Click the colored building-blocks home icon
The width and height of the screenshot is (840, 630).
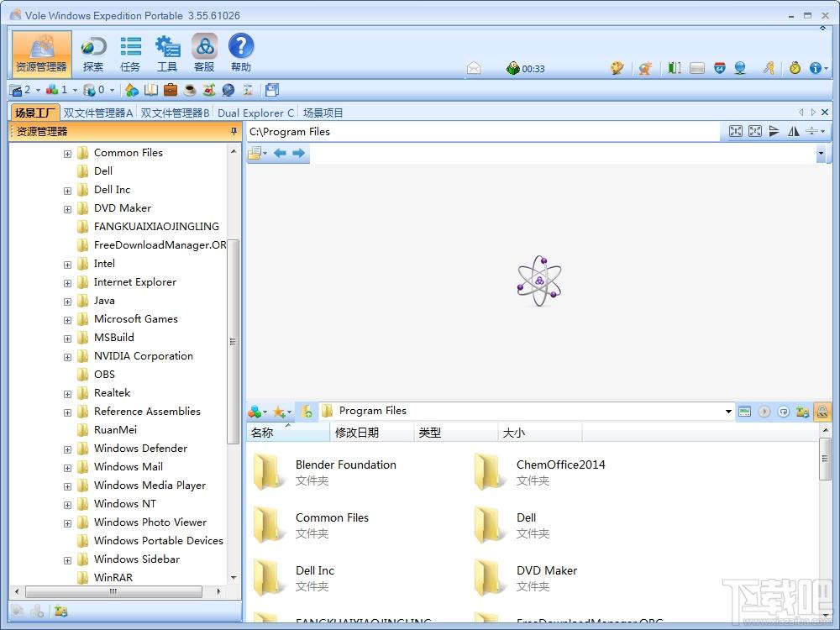pos(132,90)
